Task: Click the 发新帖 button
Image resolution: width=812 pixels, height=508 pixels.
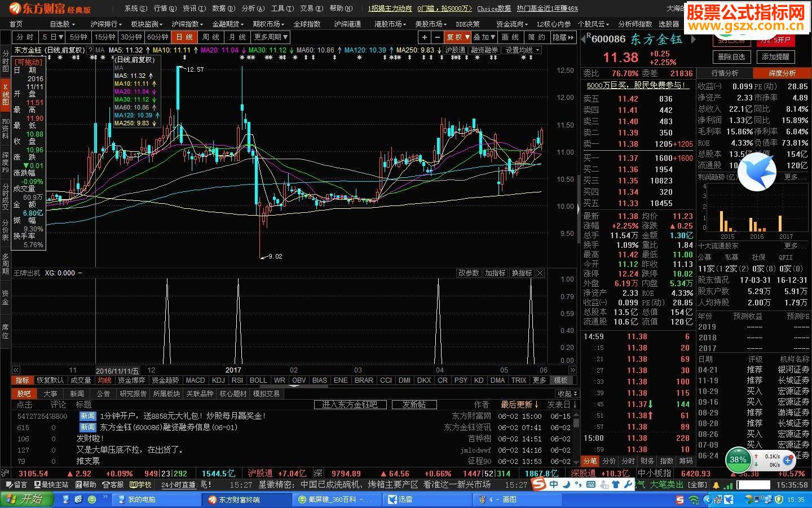Action: [x=413, y=405]
